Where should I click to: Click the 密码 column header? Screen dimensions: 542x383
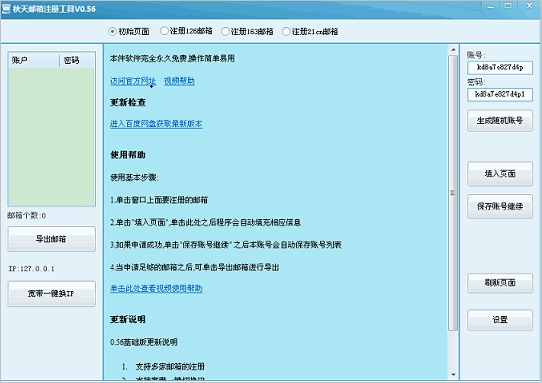[x=77, y=60]
